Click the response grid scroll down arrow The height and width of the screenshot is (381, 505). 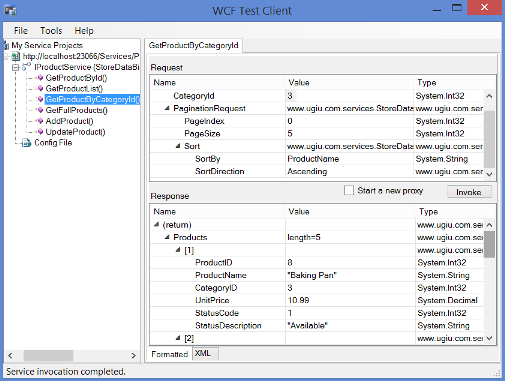489,338
